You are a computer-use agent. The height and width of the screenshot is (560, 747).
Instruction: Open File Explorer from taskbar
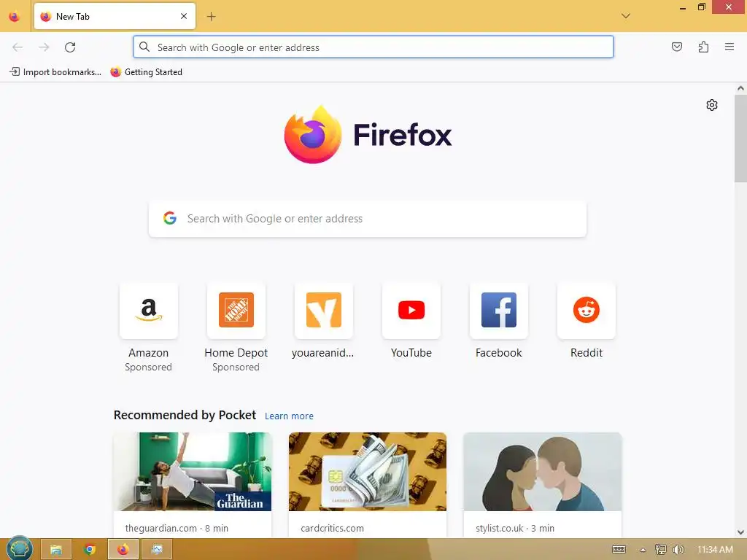pyautogui.click(x=56, y=550)
